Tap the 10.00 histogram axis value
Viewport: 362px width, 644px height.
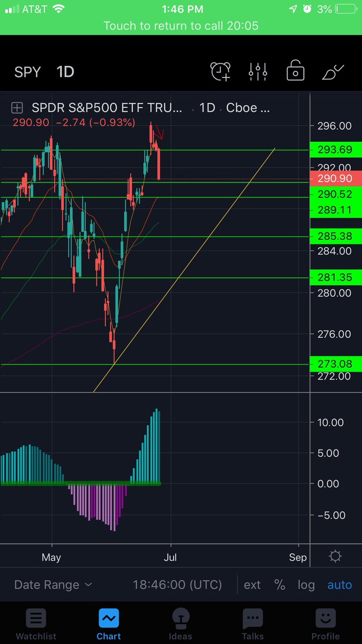tap(330, 422)
